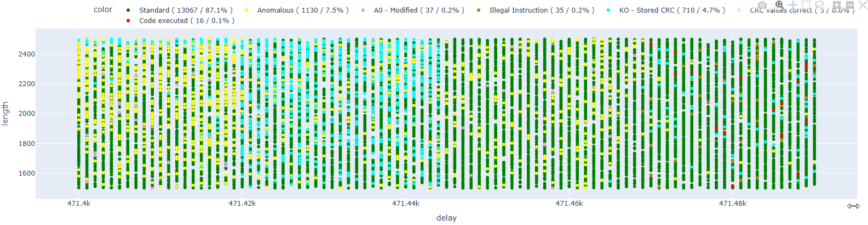Viewport: 868px width, 225px height.
Task: Click the length y-axis title
Action: (5, 114)
